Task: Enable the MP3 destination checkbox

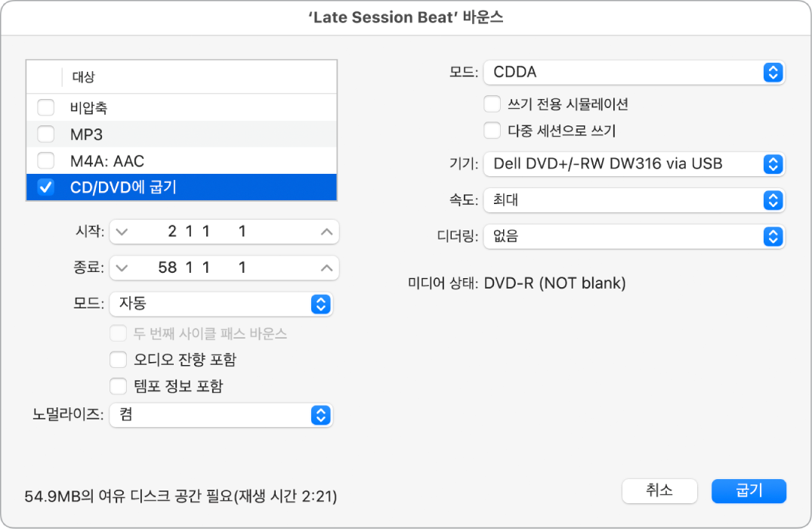Action: coord(46,135)
